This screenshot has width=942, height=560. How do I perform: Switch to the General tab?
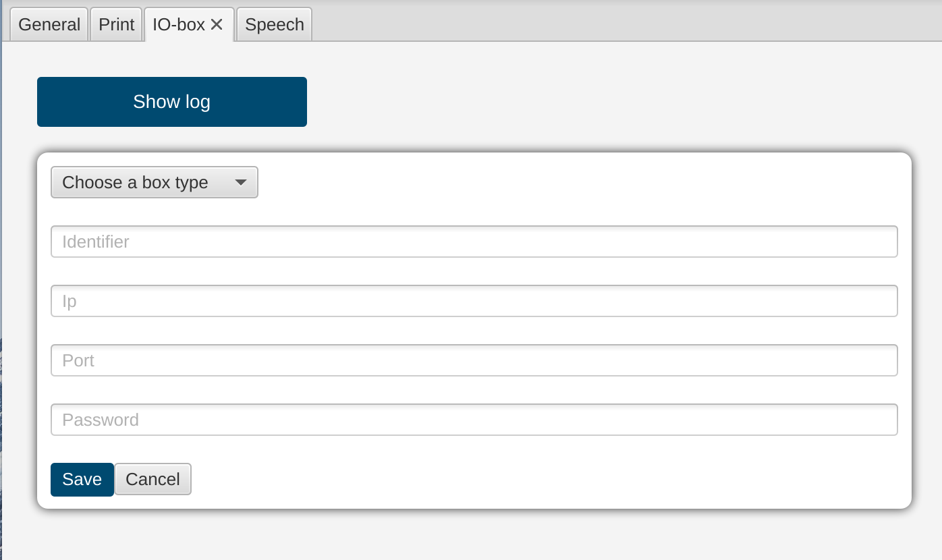click(49, 25)
